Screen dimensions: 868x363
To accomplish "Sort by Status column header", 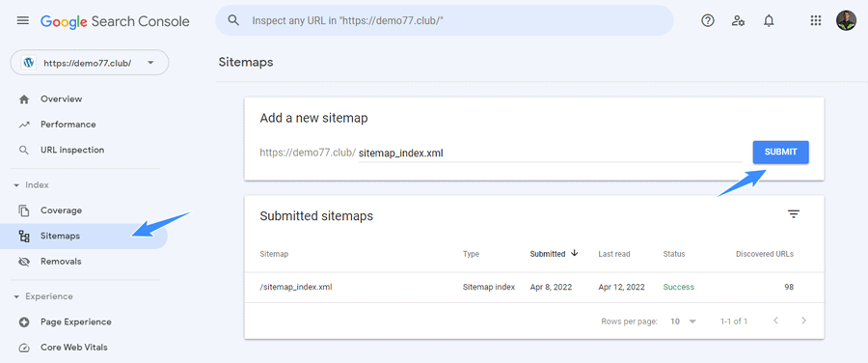I will pos(674,254).
